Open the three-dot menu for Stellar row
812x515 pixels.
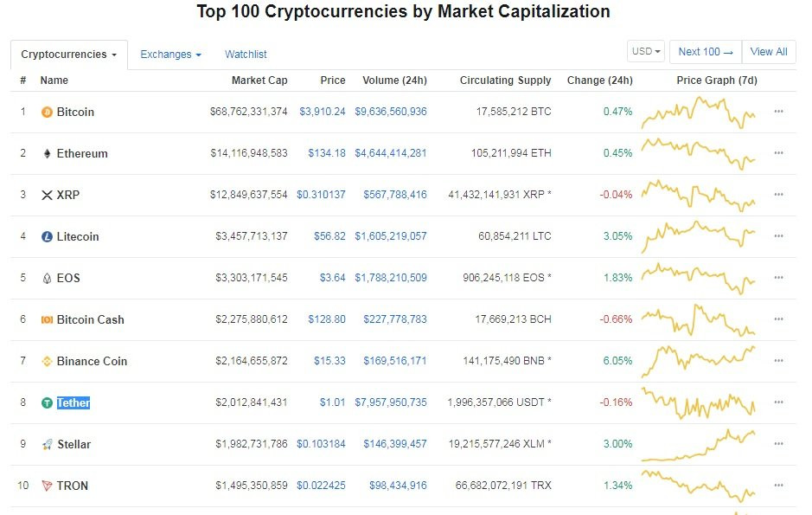point(778,444)
